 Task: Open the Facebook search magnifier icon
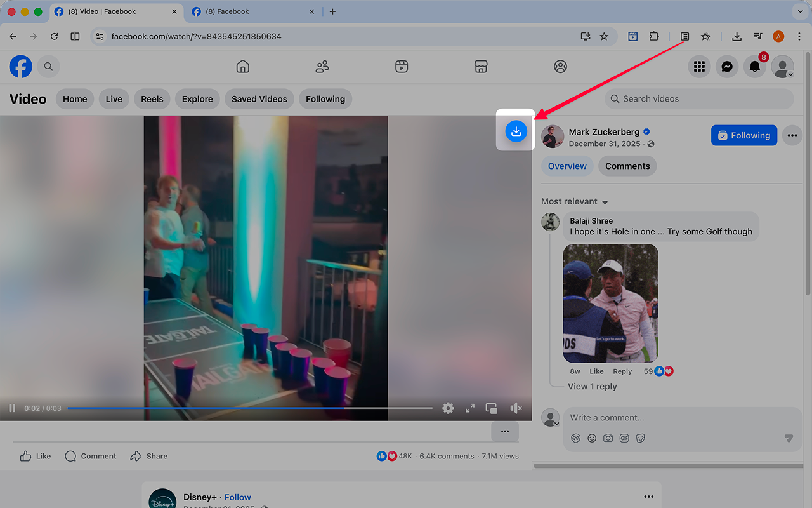tap(48, 67)
